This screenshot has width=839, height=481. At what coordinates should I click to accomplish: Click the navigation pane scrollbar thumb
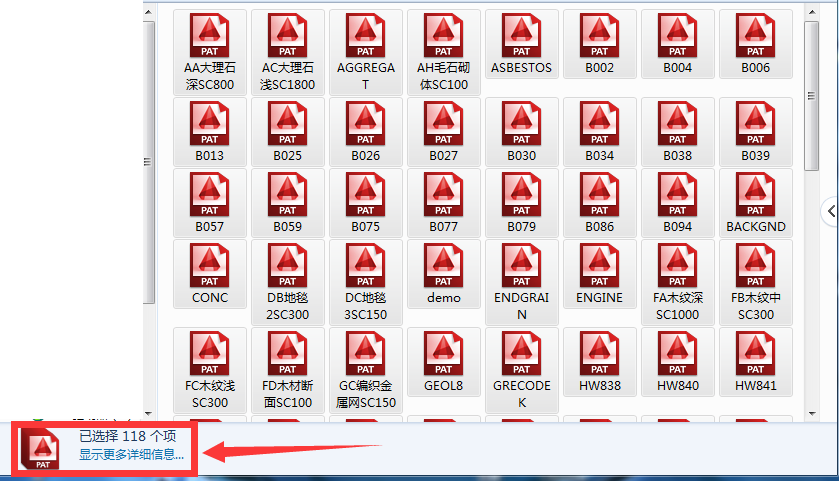coord(149,162)
